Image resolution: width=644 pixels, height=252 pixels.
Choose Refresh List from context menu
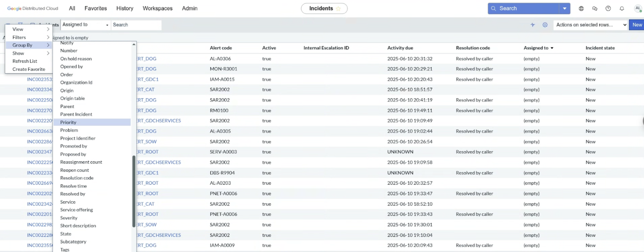coord(25,61)
